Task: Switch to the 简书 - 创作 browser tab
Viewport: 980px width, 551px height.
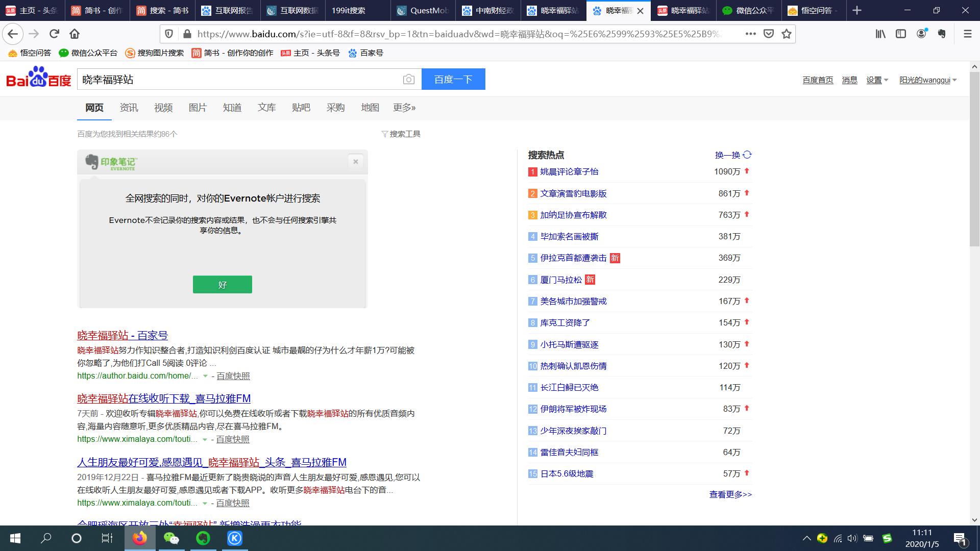Action: coord(97,10)
